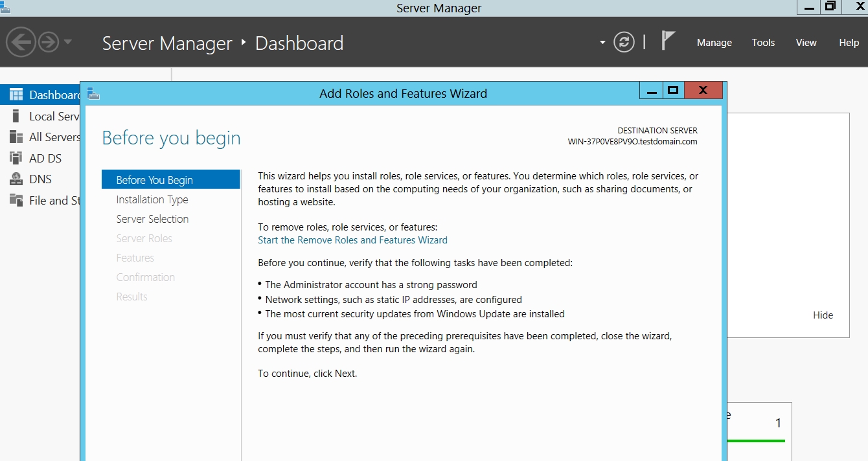Click the refresh dashboard icon

pos(624,43)
